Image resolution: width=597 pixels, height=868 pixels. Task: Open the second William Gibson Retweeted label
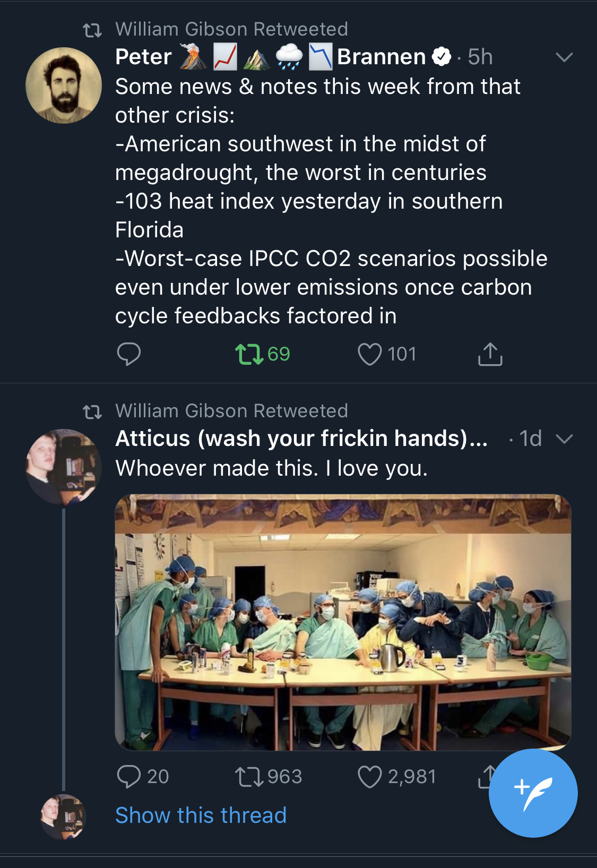tap(231, 411)
